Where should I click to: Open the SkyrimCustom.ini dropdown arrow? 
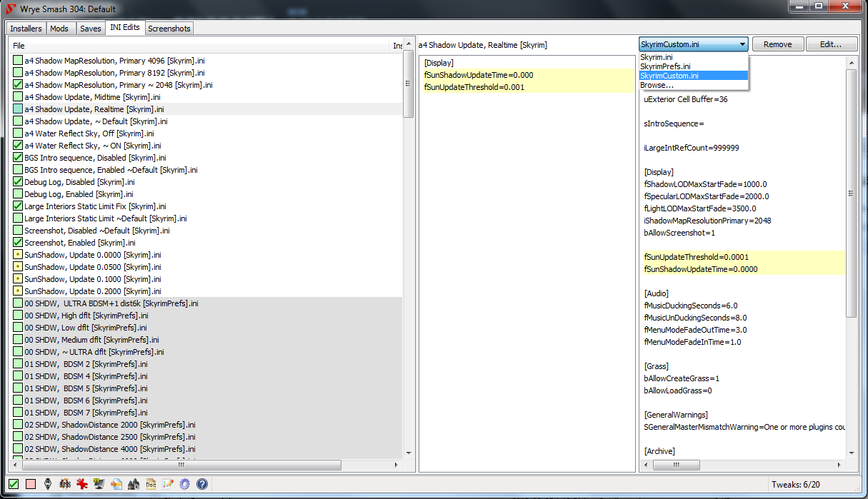click(742, 44)
